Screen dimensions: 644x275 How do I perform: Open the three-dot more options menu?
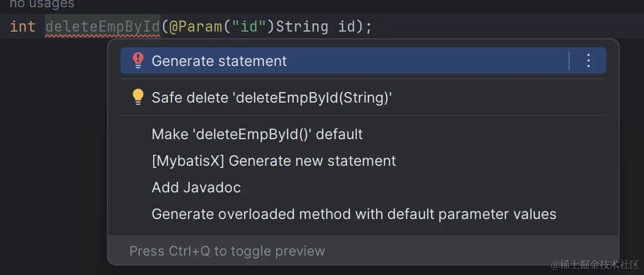click(589, 60)
